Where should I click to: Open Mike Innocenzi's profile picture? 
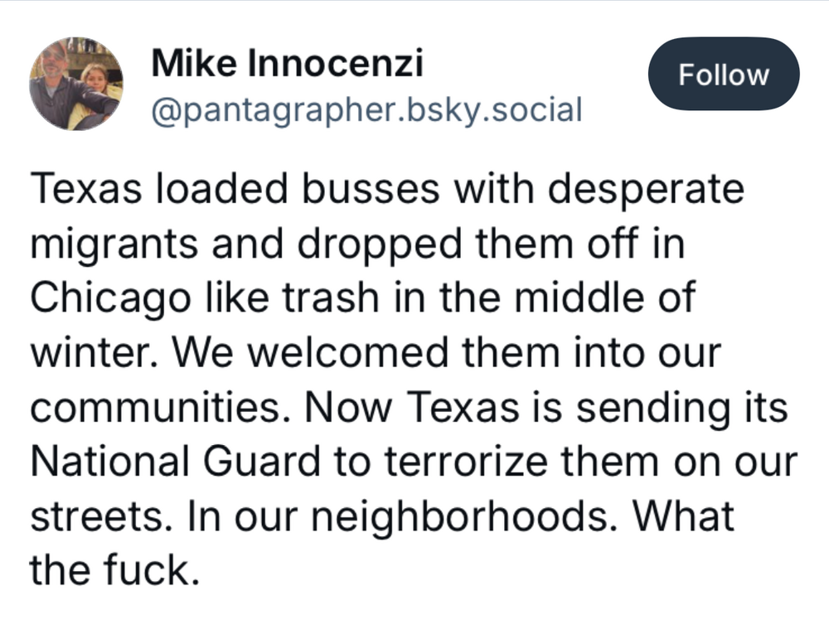click(x=76, y=84)
